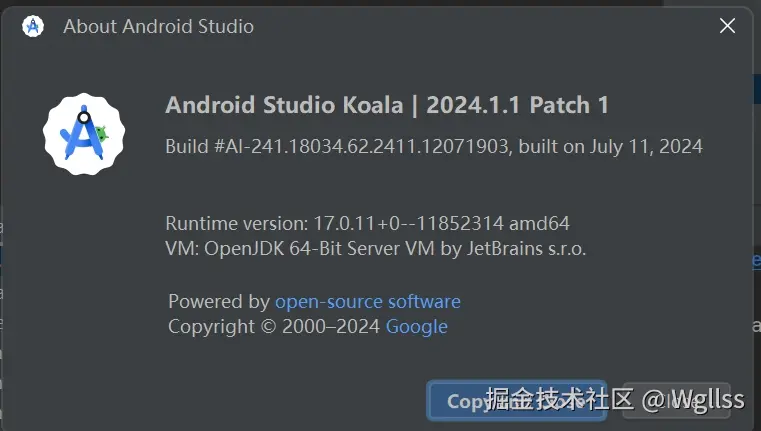Screen dimensions: 761x431
Task: Open the open-source software link
Action: click(368, 301)
